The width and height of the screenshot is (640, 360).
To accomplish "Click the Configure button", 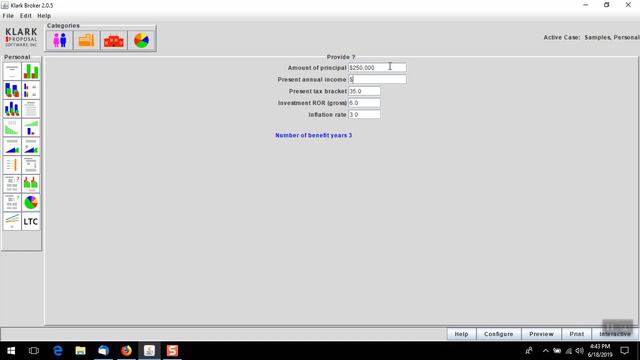I will pyautogui.click(x=499, y=334).
